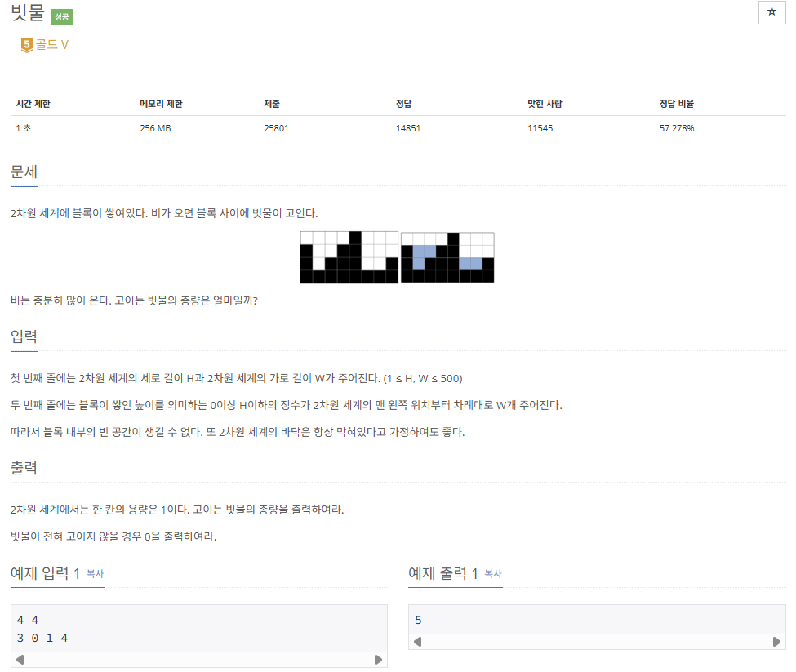
Task: Click the solvers count 11545
Action: pyautogui.click(x=540, y=128)
